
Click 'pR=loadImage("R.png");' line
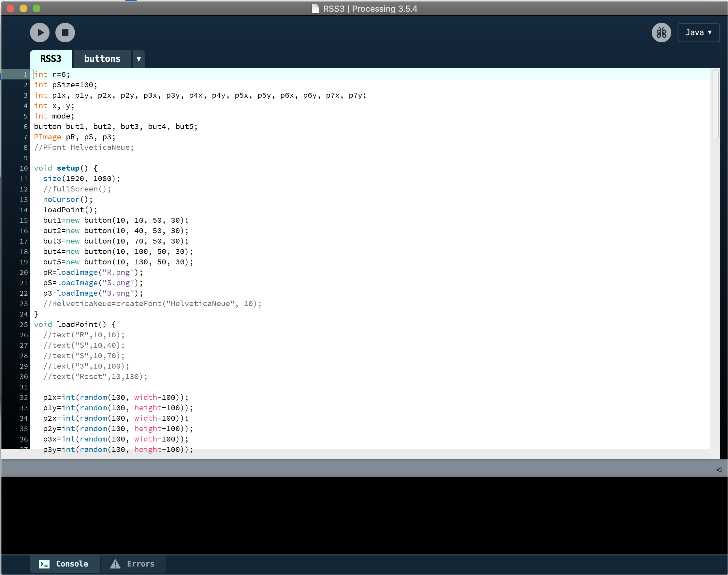tap(93, 272)
